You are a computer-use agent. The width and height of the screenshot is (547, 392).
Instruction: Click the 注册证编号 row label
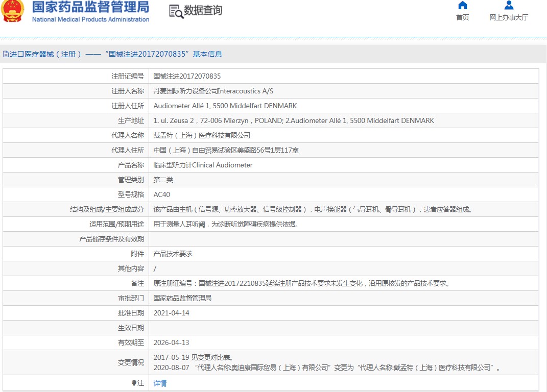pyautogui.click(x=128, y=76)
